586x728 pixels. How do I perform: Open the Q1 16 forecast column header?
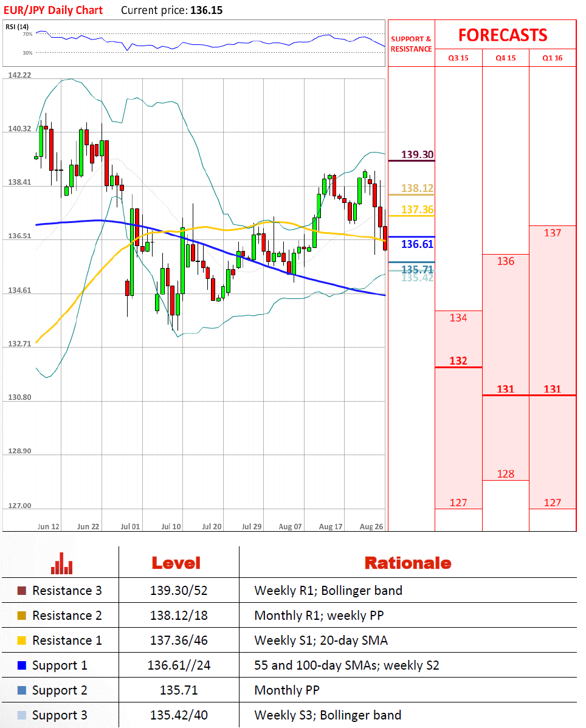tap(553, 58)
